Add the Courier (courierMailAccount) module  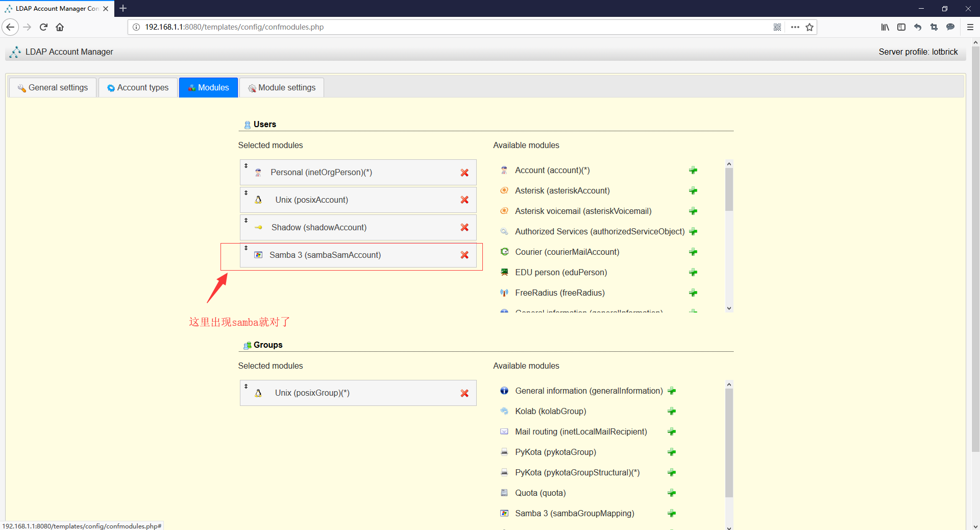[x=693, y=252]
